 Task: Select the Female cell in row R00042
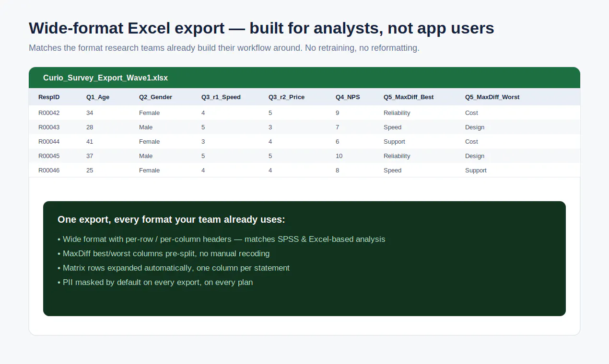[x=149, y=113]
